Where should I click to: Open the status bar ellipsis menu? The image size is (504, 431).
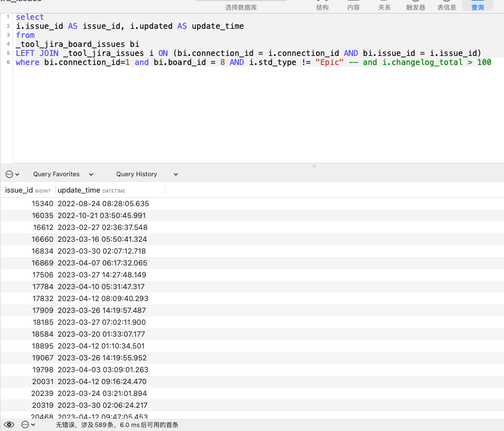click(x=28, y=425)
